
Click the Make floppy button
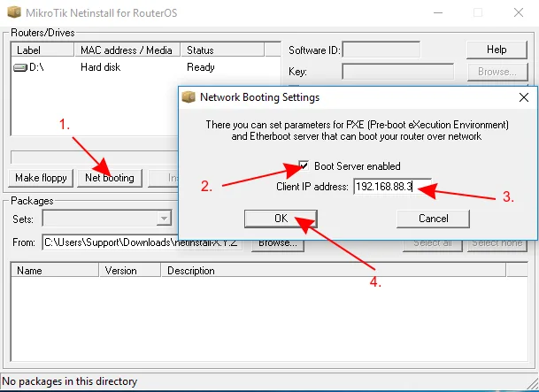click(41, 178)
